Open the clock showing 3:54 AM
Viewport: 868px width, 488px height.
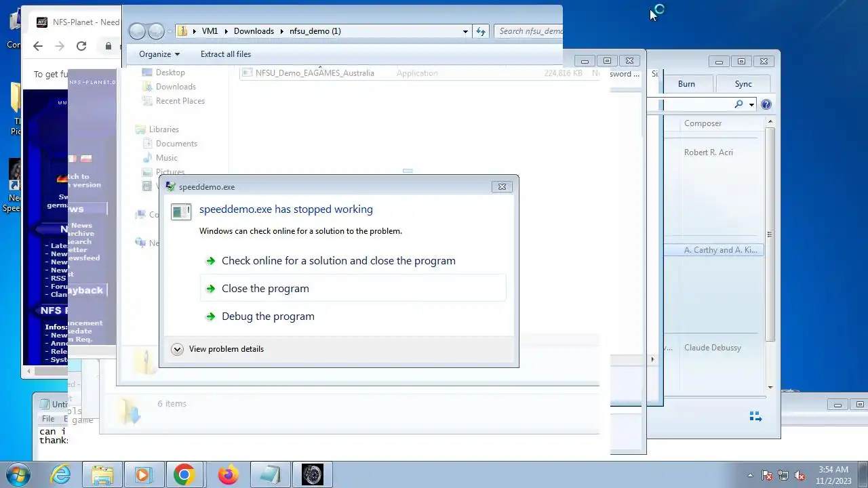click(x=833, y=475)
